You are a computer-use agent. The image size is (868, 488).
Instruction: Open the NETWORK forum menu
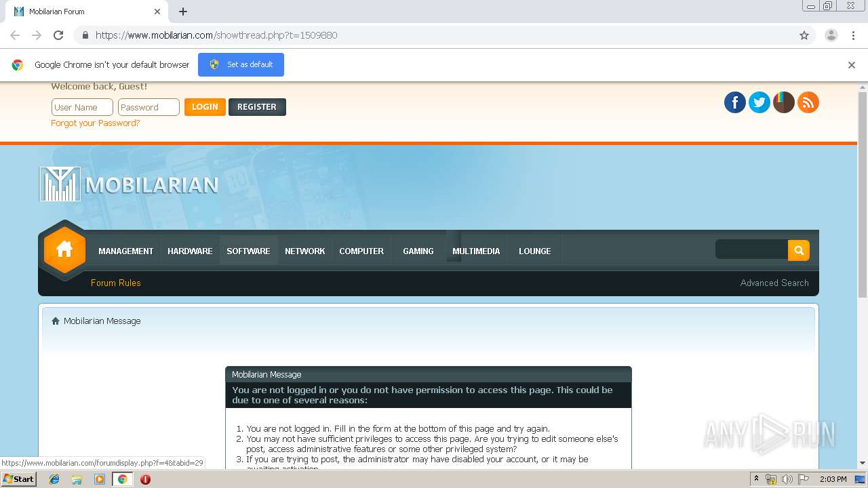pos(305,251)
